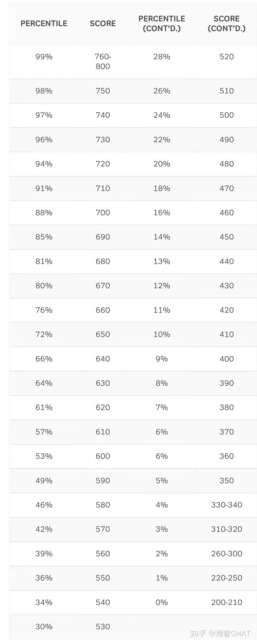257x644 pixels.
Task: Click the score 520 cell
Action: pyautogui.click(x=227, y=57)
